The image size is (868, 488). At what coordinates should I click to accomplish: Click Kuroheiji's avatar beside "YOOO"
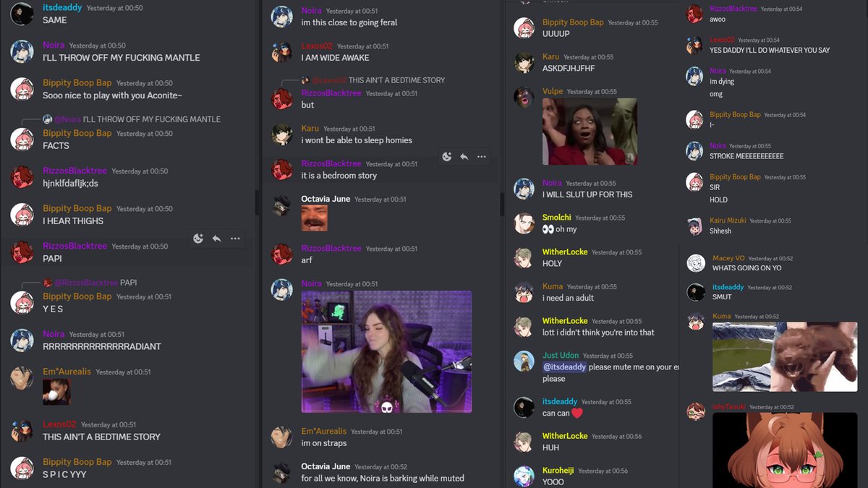(524, 476)
